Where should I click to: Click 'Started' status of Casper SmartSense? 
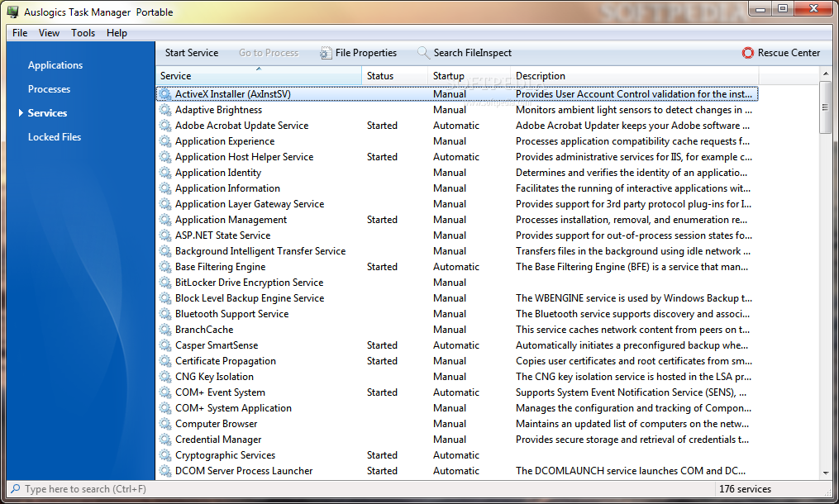(382, 345)
